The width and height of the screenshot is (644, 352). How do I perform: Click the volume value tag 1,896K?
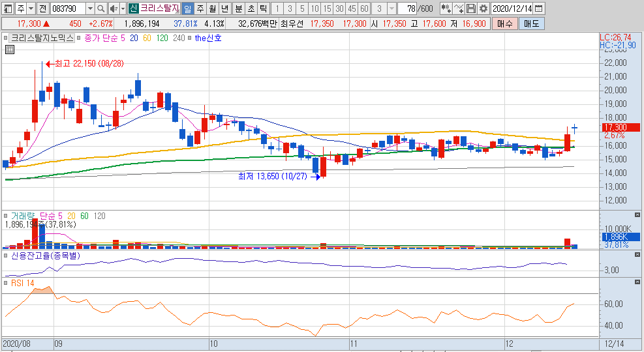tap(621, 237)
